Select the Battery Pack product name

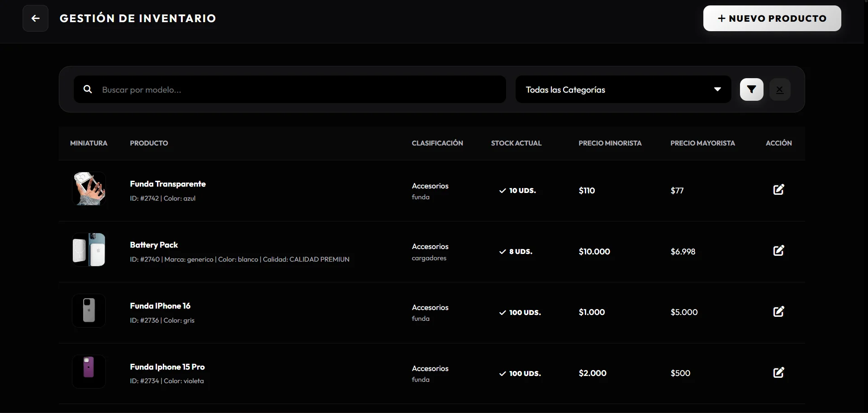[154, 245]
